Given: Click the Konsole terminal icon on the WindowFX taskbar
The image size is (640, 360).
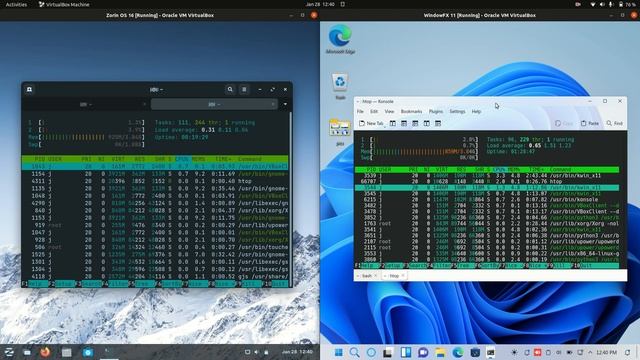Looking at the screenshot, I should 491,352.
